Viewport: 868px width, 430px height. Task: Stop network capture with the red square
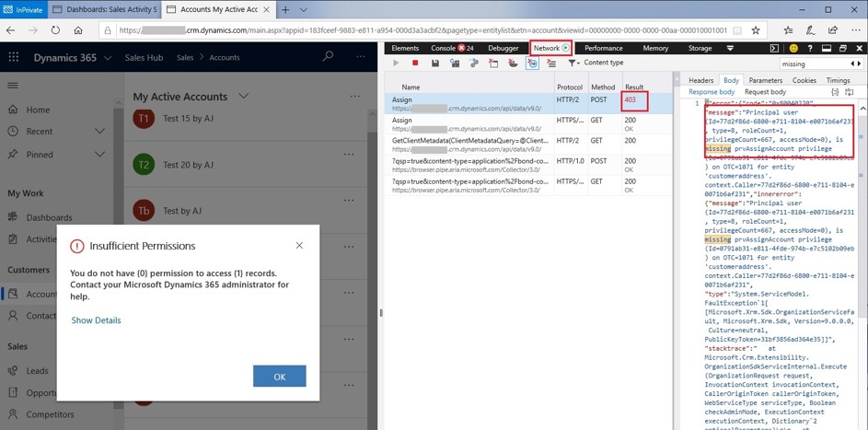[x=415, y=64]
